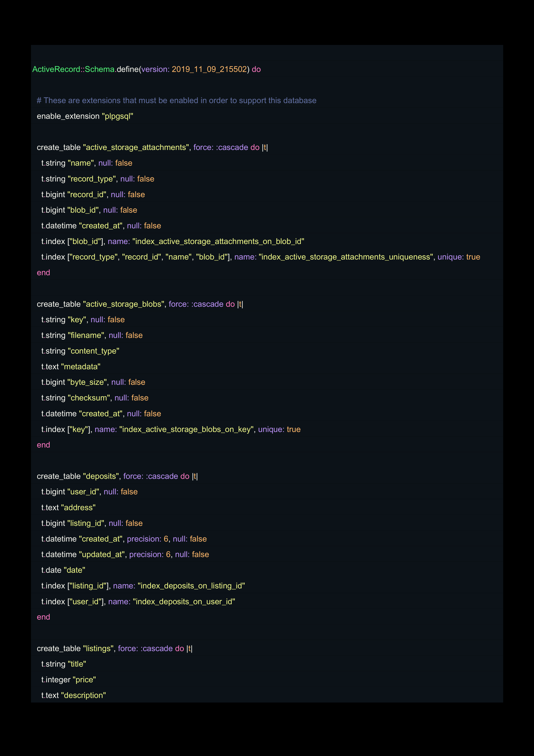534x756 pixels.
Task: Click t.datetime "created_at" in blobs table
Action: pos(101,414)
